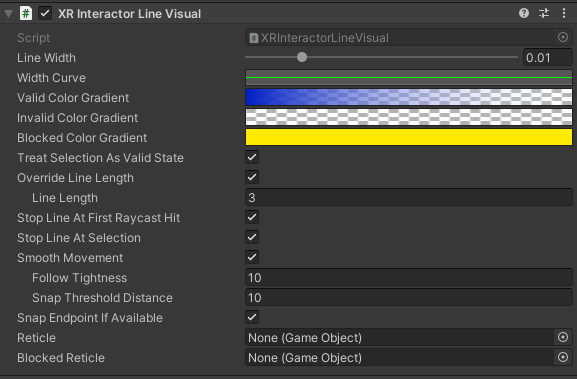Disable the XR Interactor Line Visual component checkbox
This screenshot has height=379, width=577.
pyautogui.click(x=45, y=14)
